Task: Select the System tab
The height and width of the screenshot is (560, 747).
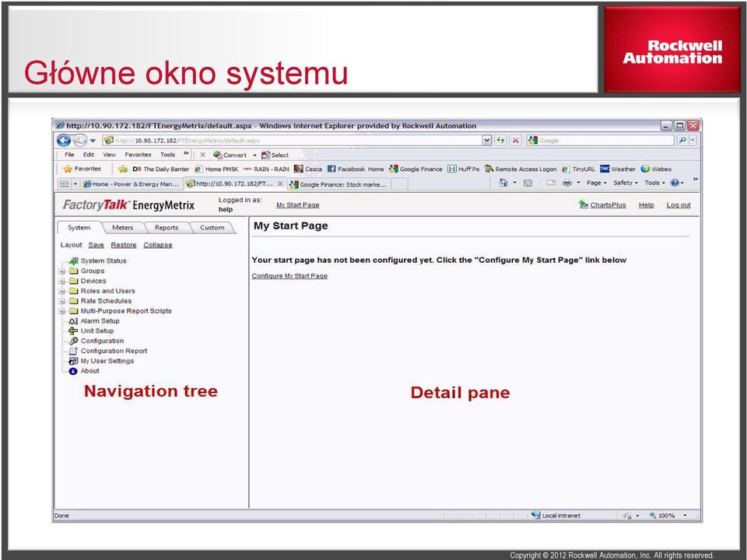Action: (79, 228)
